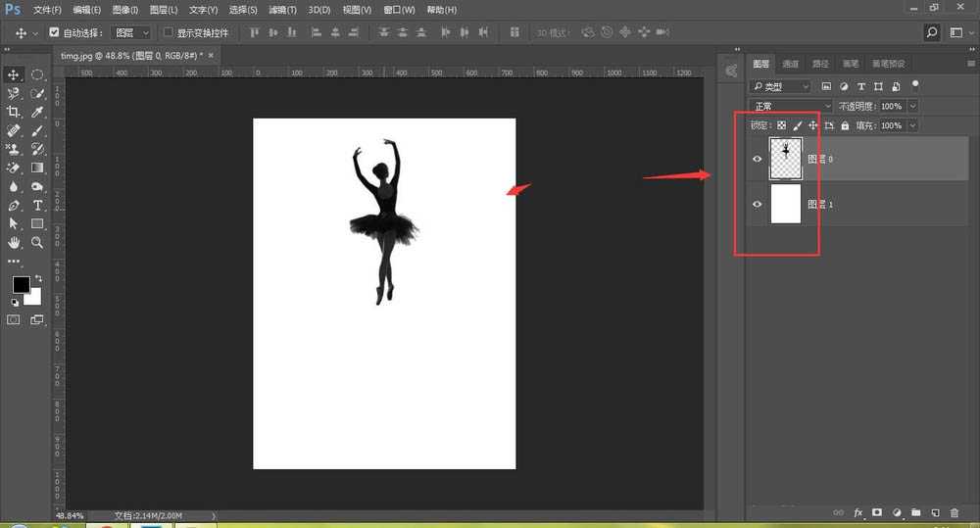Viewport: 980px width, 528px height.
Task: Open the blend mode 正常 dropdown
Action: point(791,106)
